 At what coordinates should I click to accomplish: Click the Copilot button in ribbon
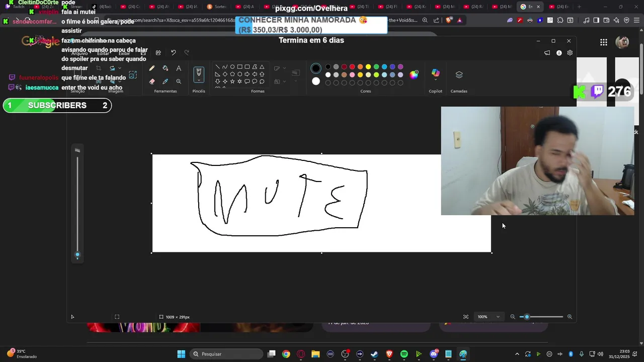pos(436,73)
